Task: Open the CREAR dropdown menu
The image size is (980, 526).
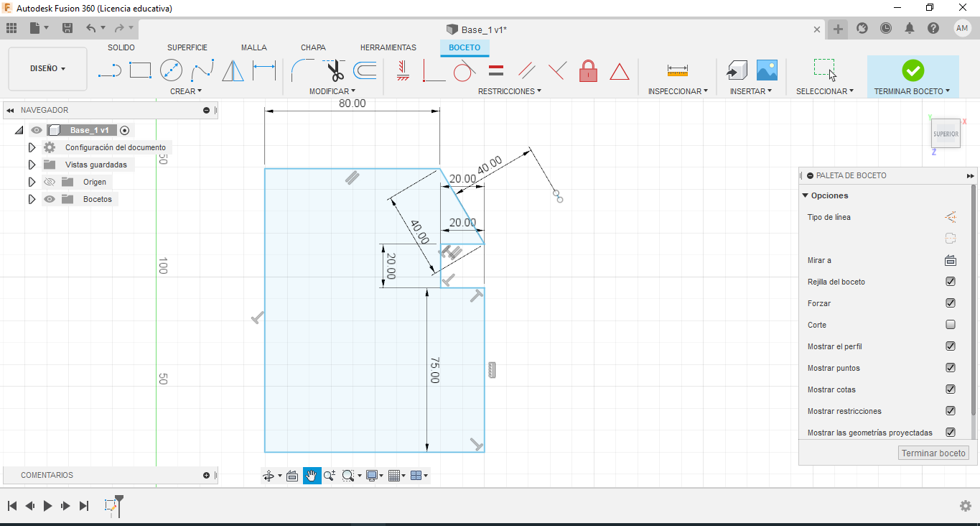Action: pos(186,91)
